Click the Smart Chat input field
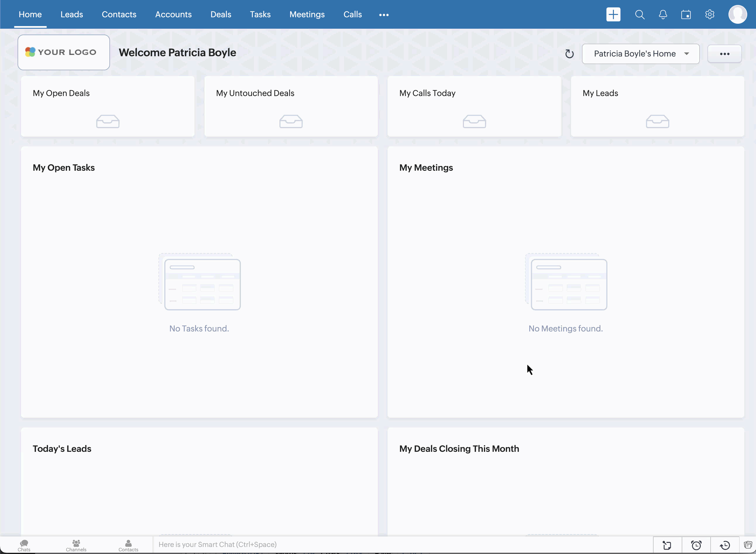The image size is (756, 554). [402, 544]
